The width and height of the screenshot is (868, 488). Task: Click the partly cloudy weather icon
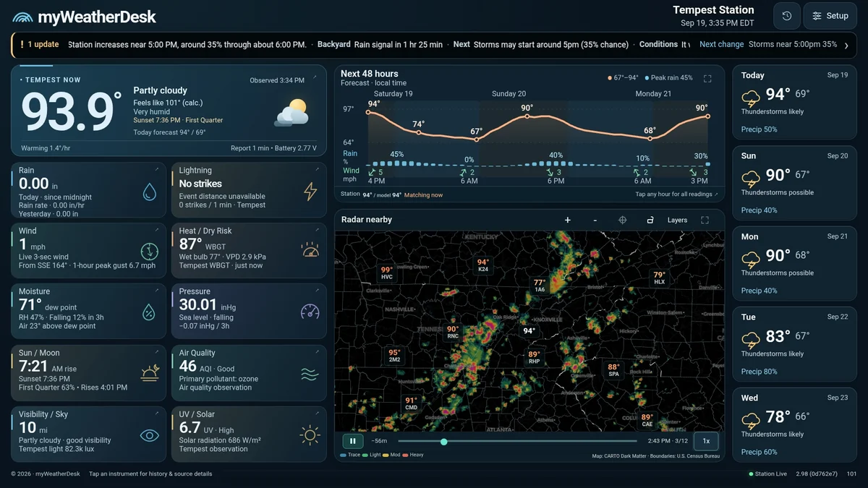(292, 114)
